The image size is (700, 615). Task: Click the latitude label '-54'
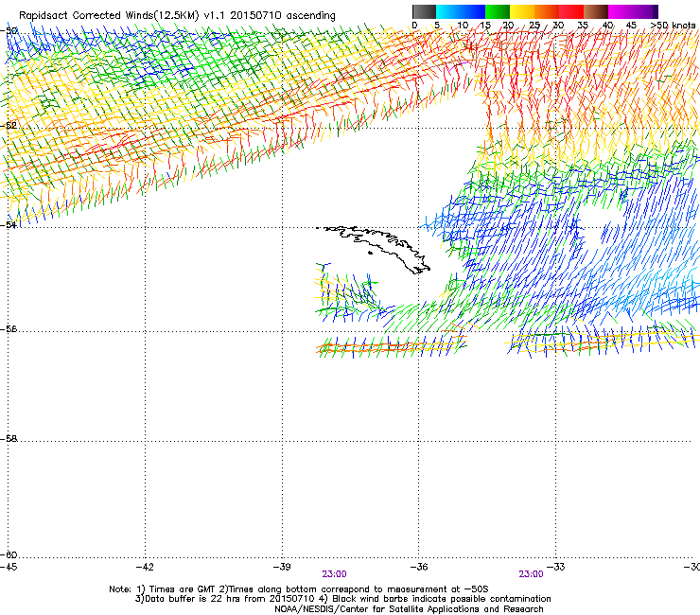coord(9,224)
